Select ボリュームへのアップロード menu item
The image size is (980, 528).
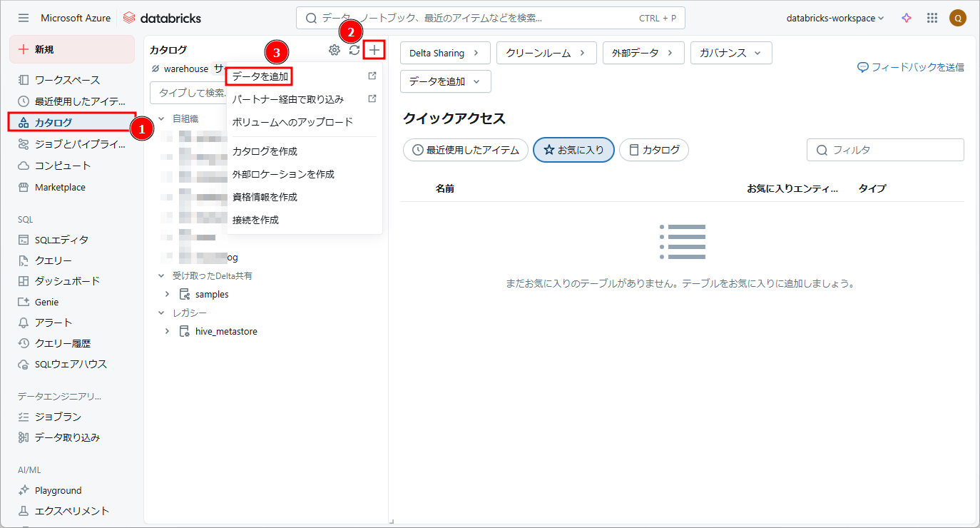(x=292, y=122)
